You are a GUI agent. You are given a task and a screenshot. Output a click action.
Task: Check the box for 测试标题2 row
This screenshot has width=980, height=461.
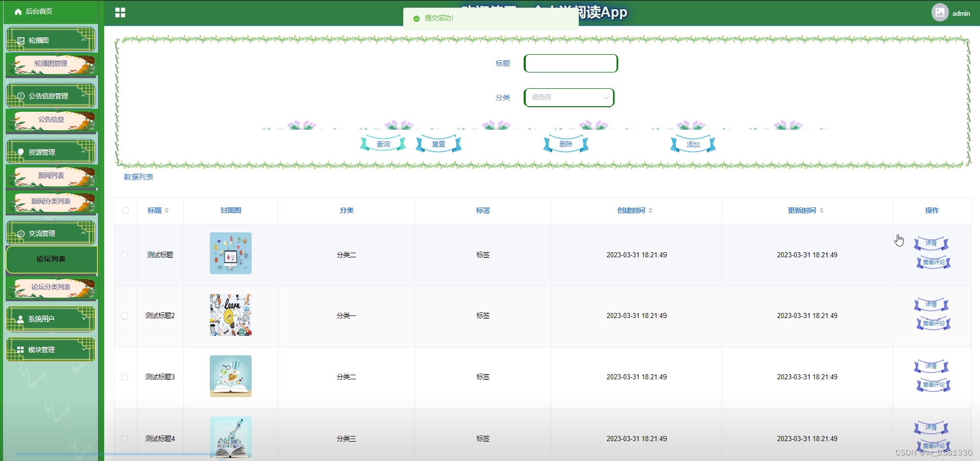coord(125,316)
